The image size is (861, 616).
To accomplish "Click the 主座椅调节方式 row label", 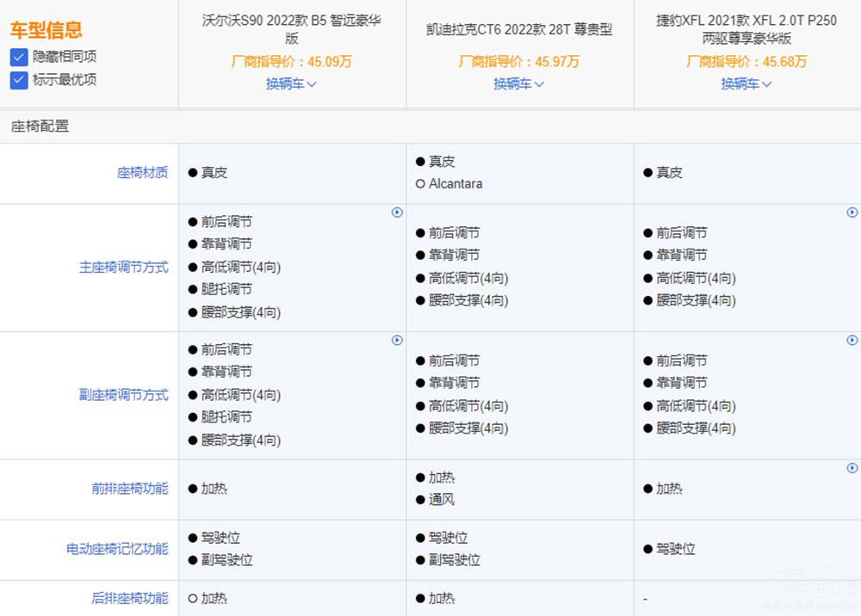I will point(125,267).
